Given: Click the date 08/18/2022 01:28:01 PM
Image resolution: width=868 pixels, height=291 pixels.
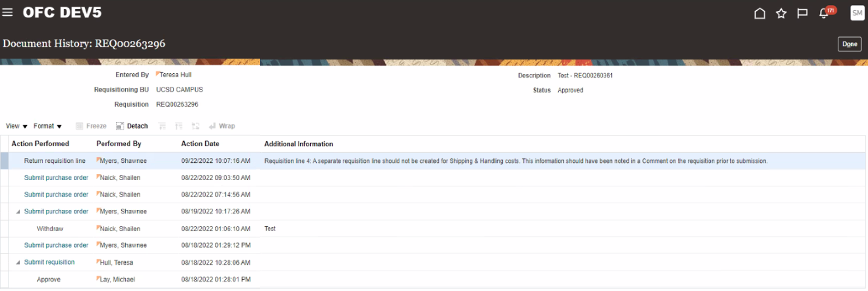Looking at the screenshot, I should pyautogui.click(x=216, y=279).
